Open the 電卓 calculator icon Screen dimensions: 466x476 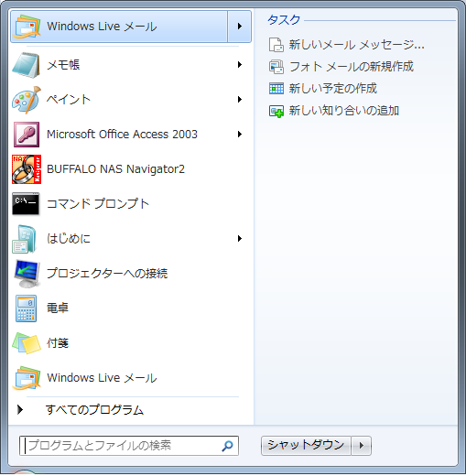point(26,308)
